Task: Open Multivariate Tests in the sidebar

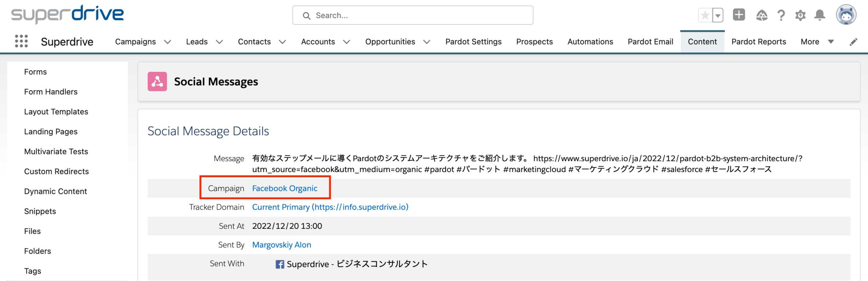Action: [x=56, y=152]
